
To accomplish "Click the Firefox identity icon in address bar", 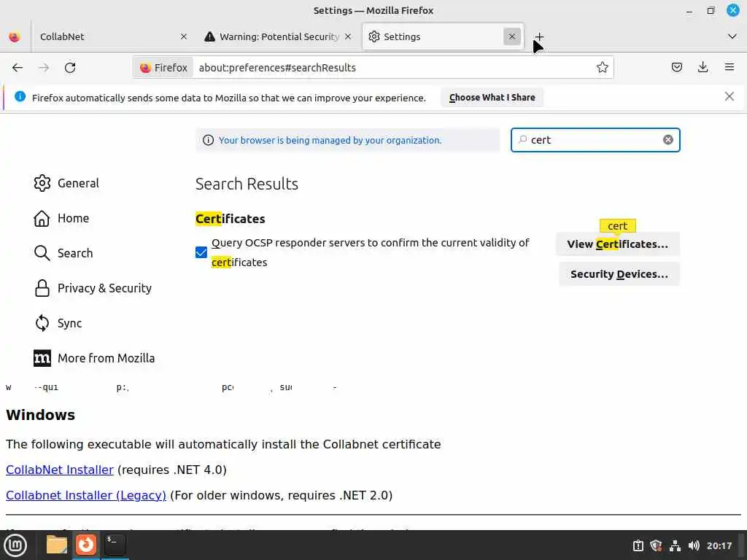I will click(x=163, y=68).
